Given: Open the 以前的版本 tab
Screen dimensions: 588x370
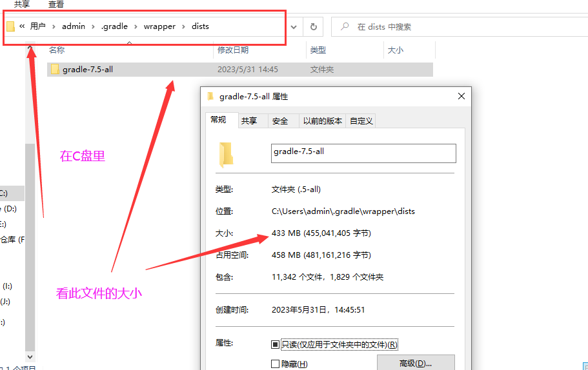Looking at the screenshot, I should pyautogui.click(x=322, y=121).
